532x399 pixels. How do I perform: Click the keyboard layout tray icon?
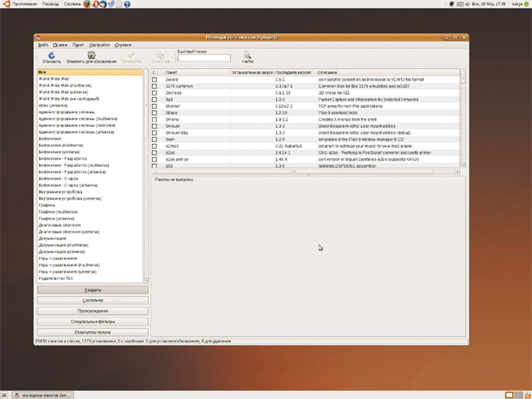click(460, 4)
